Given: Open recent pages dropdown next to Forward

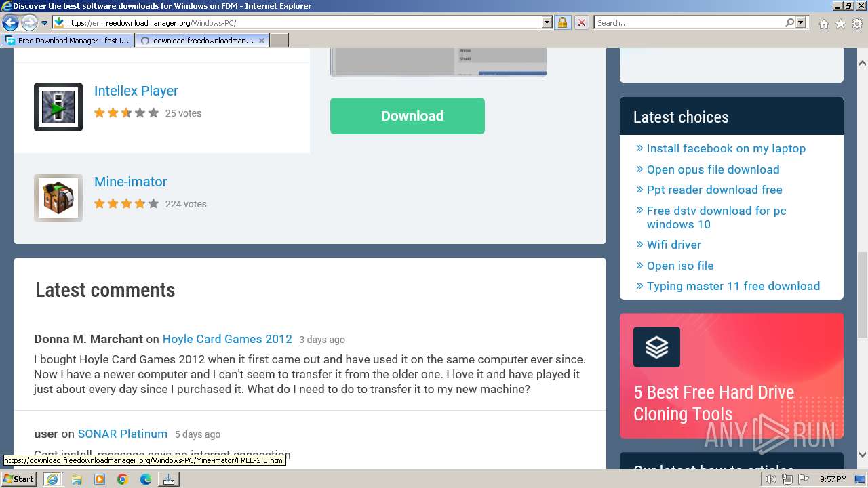Looking at the screenshot, I should click(x=44, y=23).
